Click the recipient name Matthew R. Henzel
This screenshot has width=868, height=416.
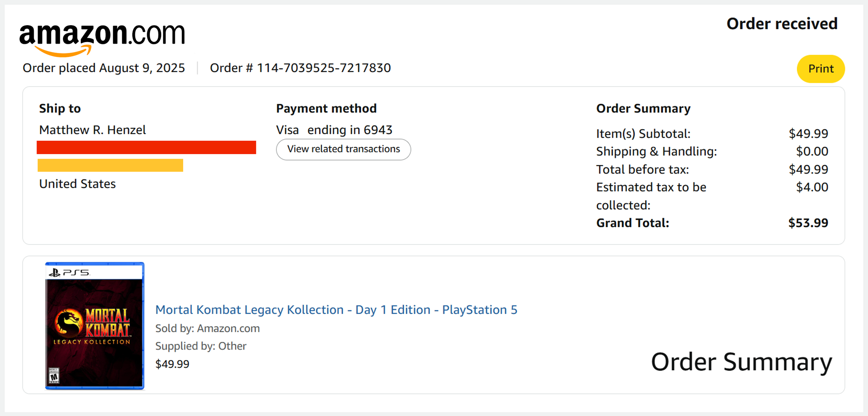(x=92, y=130)
